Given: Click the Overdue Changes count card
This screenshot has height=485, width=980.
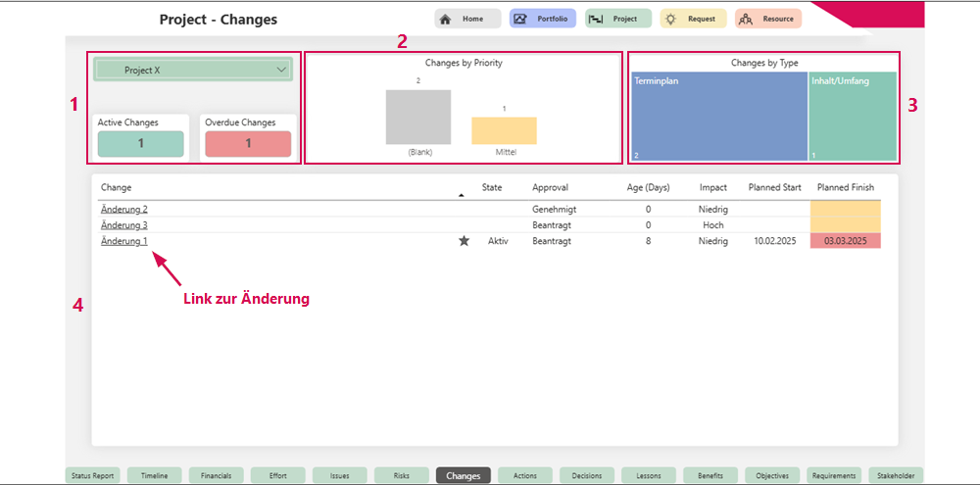Looking at the screenshot, I should tap(248, 143).
